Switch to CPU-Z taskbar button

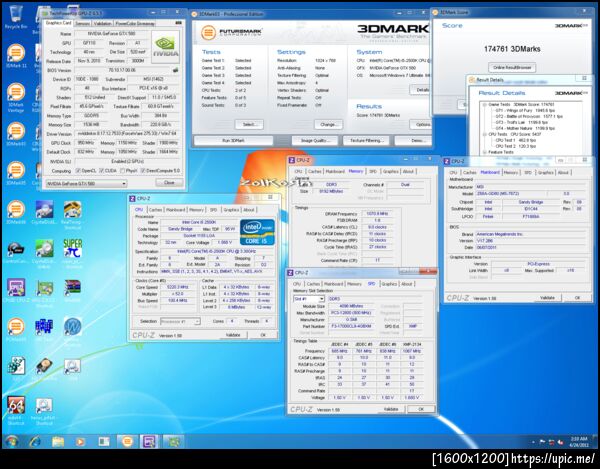pos(149,442)
